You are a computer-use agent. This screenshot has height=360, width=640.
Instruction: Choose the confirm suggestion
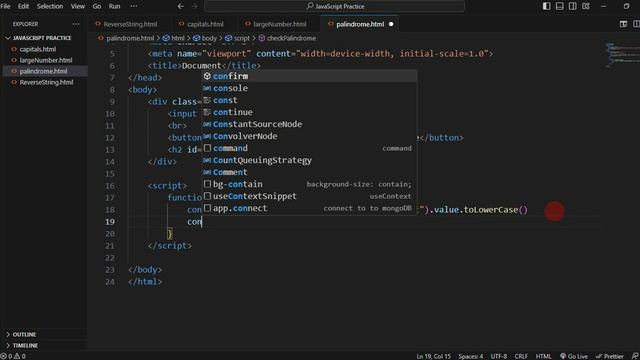(309, 76)
